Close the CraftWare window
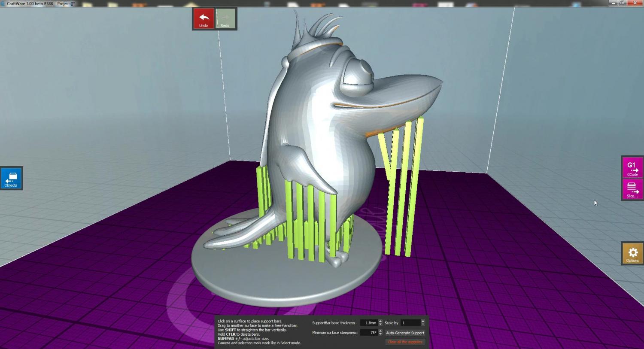Image resolution: width=644 pixels, height=349 pixels. click(634, 3)
